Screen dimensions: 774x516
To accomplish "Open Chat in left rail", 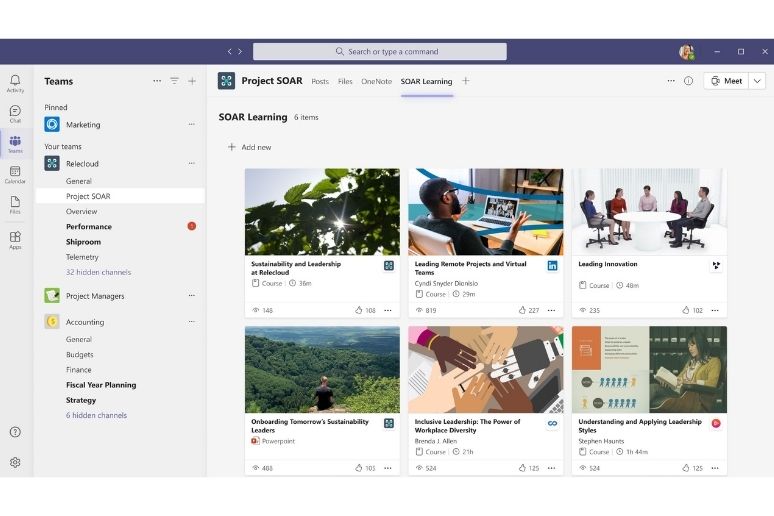I will 15,113.
